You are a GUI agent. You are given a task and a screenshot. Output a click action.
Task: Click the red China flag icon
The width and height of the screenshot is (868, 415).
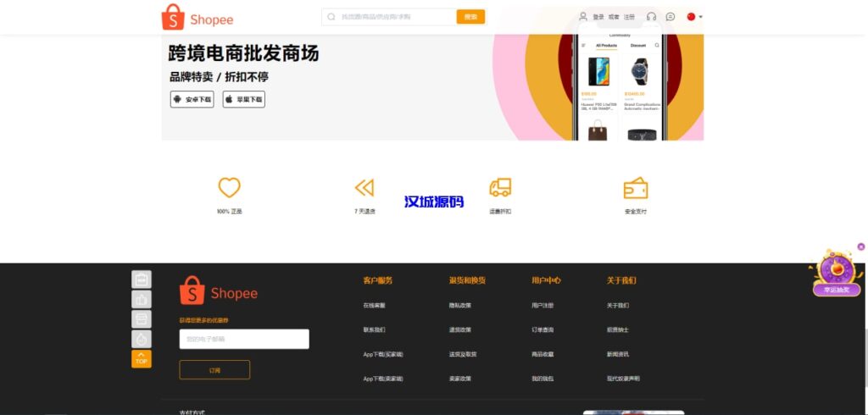tap(691, 17)
